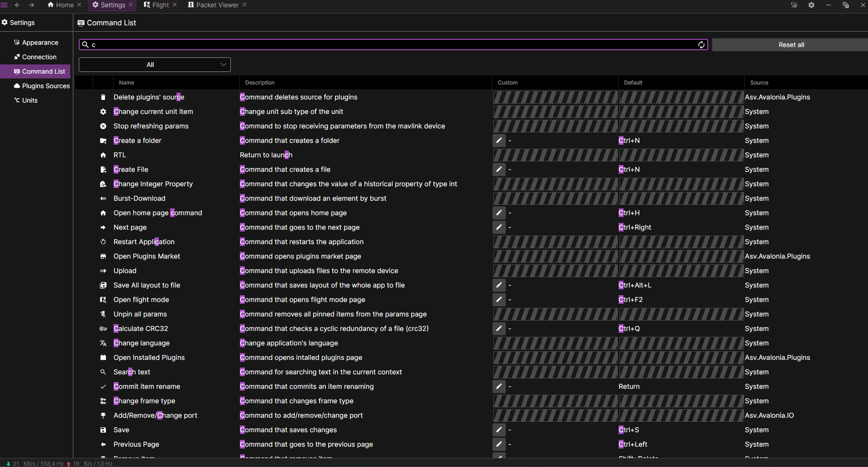Open the All category filter dropdown
The height and width of the screenshot is (467, 868).
click(155, 65)
